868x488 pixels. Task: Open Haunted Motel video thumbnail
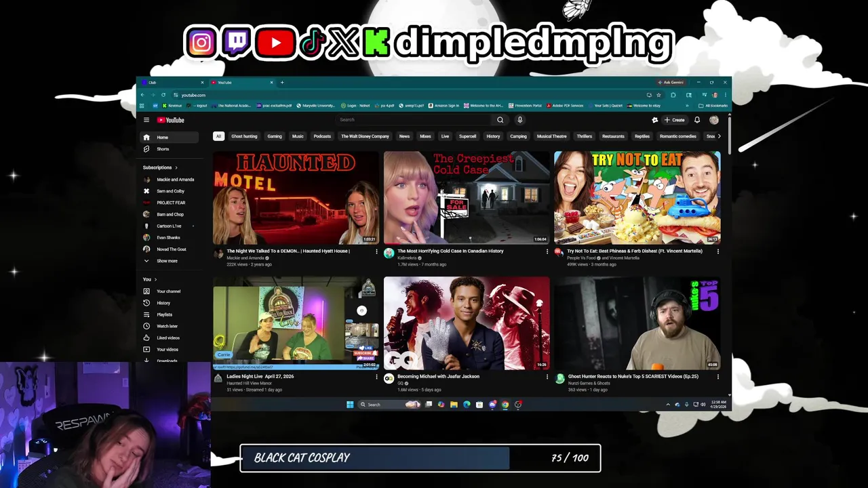point(296,197)
